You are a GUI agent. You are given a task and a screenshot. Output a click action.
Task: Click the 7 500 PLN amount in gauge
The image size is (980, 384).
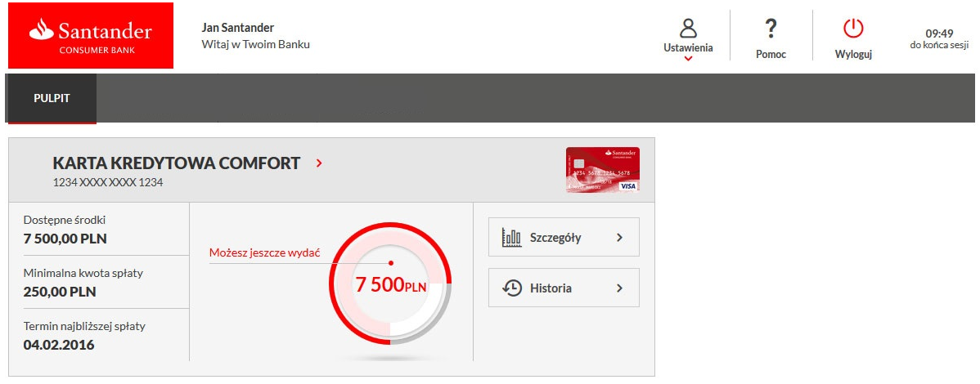[x=391, y=285]
